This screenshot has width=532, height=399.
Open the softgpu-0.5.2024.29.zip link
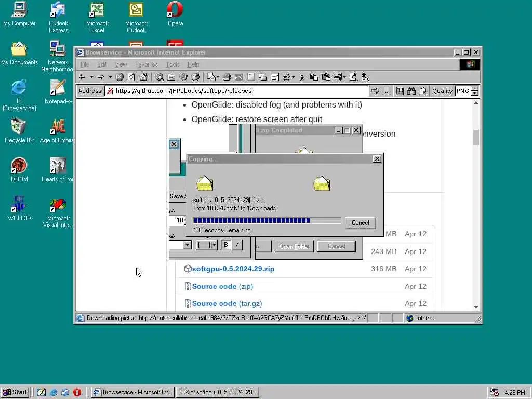[233, 269]
